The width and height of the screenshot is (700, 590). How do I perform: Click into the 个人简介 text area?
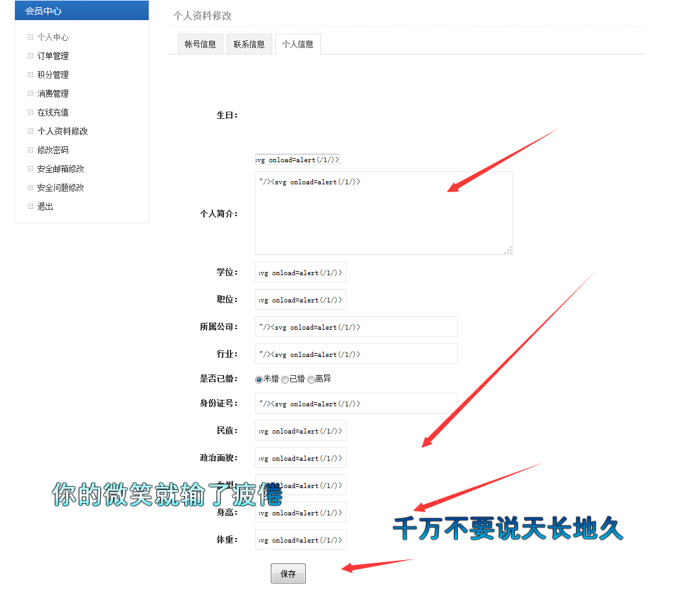384,214
